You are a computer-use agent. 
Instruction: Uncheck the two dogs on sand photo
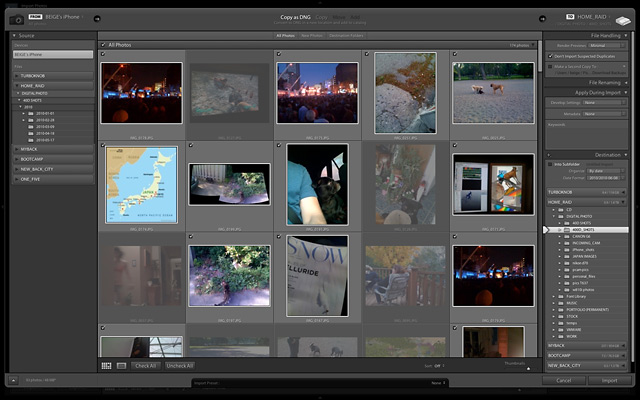455,54
